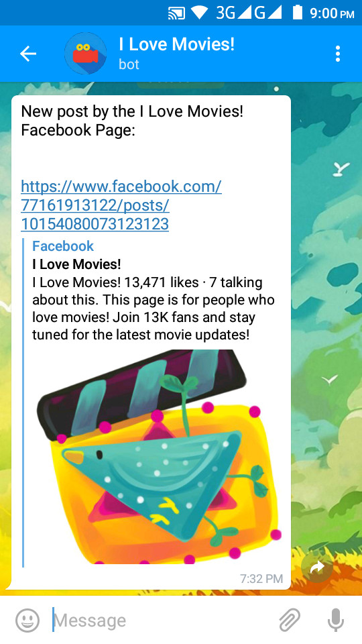362x644 pixels.
Task: Tap the 13,471 likes preview description
Action: click(154, 309)
